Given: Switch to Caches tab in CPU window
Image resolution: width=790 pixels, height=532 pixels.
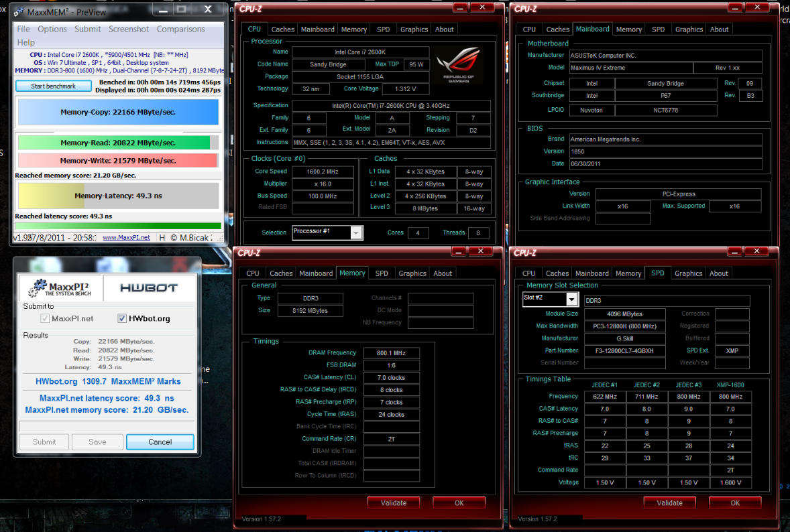Looking at the screenshot, I should coord(282,29).
